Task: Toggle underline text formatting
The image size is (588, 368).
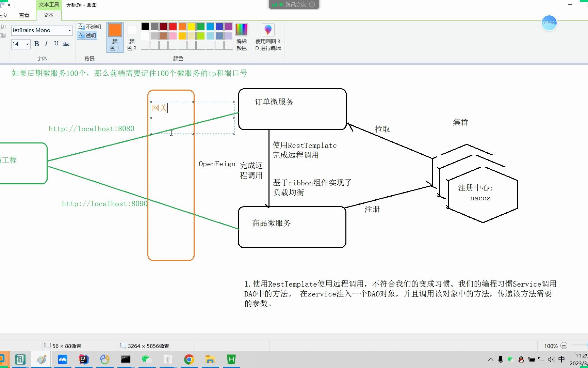Action: tap(56, 44)
